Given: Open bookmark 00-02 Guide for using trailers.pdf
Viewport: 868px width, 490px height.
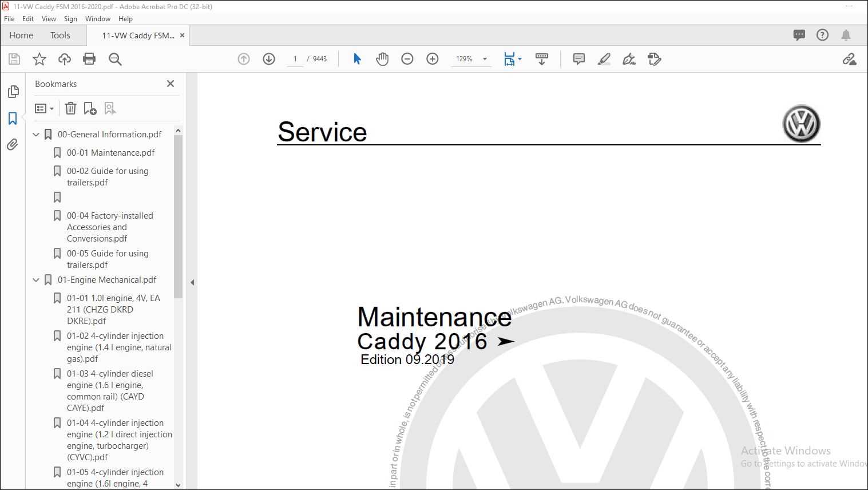Looking at the screenshot, I should coord(108,177).
